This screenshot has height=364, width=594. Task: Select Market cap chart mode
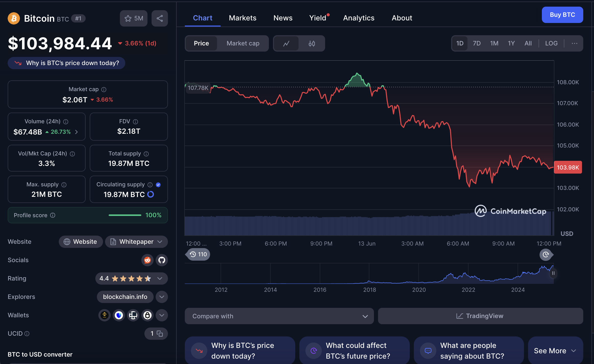[243, 43]
